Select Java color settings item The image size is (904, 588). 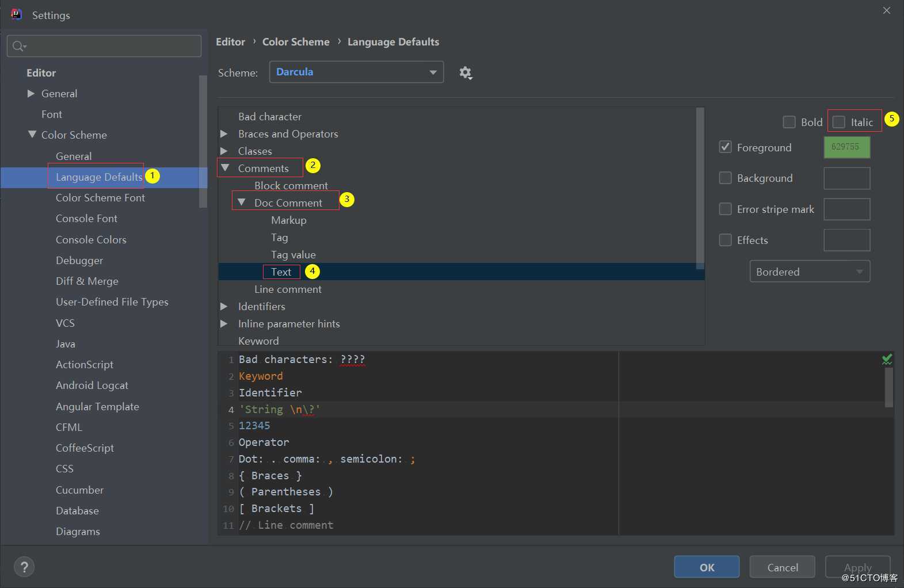(x=66, y=344)
